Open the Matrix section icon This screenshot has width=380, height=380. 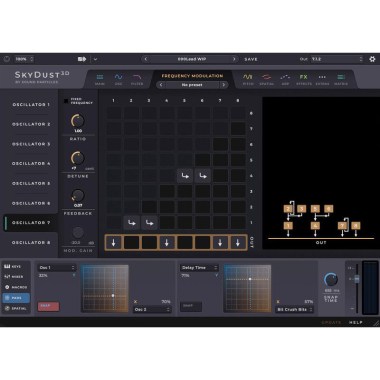coord(341,80)
